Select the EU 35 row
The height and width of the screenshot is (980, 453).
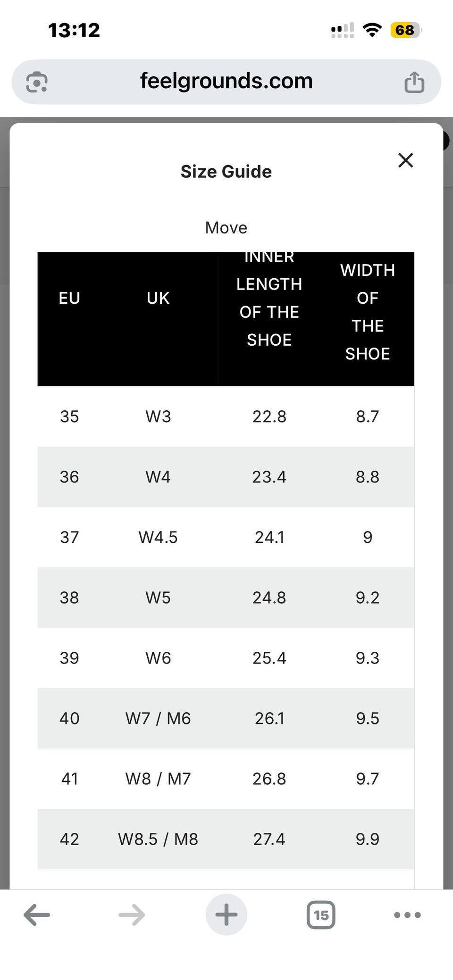coord(226,416)
